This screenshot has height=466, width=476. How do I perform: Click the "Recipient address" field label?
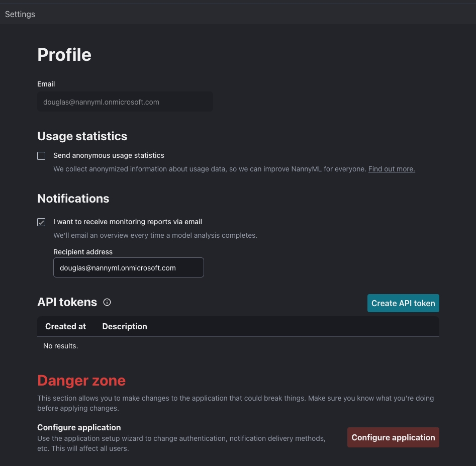(83, 252)
